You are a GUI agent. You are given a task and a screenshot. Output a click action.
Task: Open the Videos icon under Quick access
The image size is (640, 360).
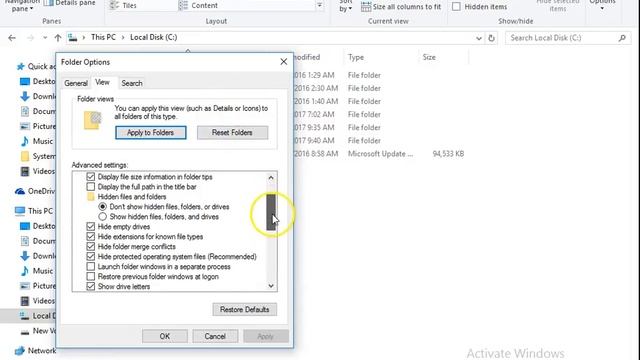point(25,171)
